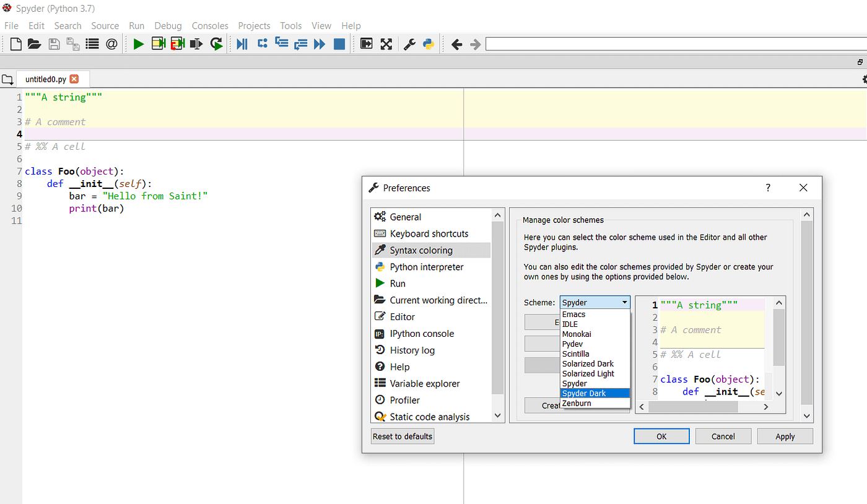Click Run cell and advance icon
This screenshot has width=867, height=504.
(178, 44)
